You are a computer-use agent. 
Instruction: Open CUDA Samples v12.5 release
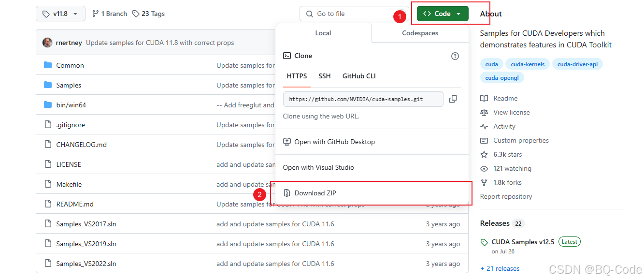click(523, 241)
